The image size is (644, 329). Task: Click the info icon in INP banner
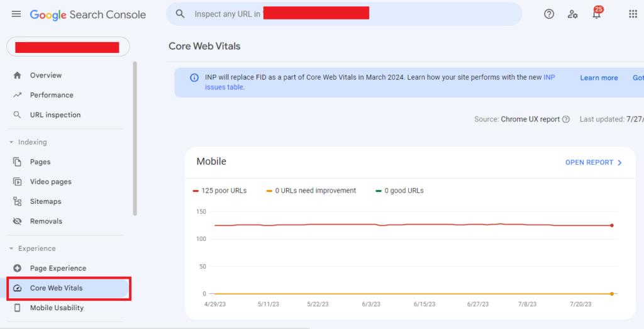click(x=194, y=77)
